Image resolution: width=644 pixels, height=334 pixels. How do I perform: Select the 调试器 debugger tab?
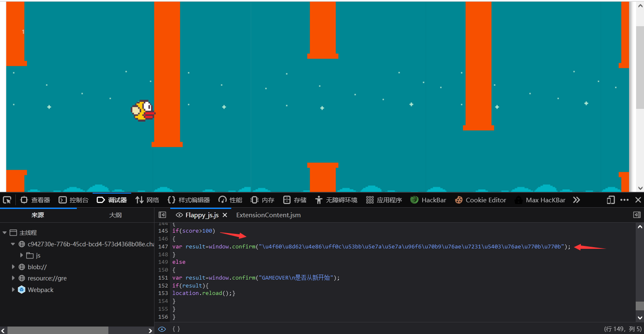pos(112,200)
